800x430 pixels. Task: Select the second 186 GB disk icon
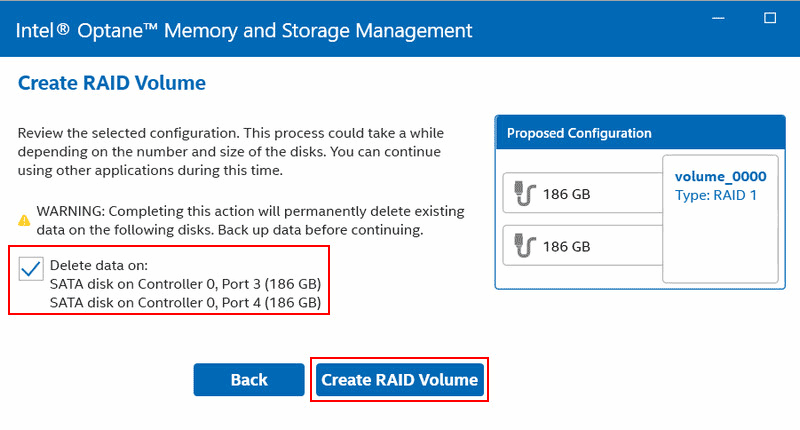point(525,245)
